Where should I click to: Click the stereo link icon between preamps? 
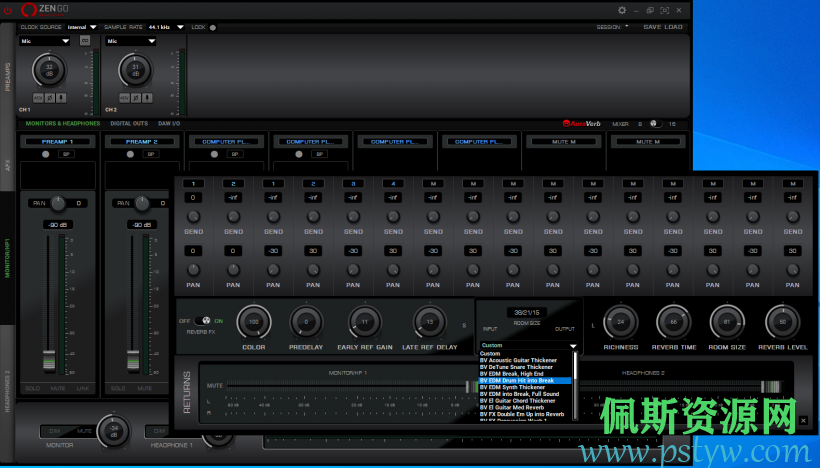pos(85,41)
